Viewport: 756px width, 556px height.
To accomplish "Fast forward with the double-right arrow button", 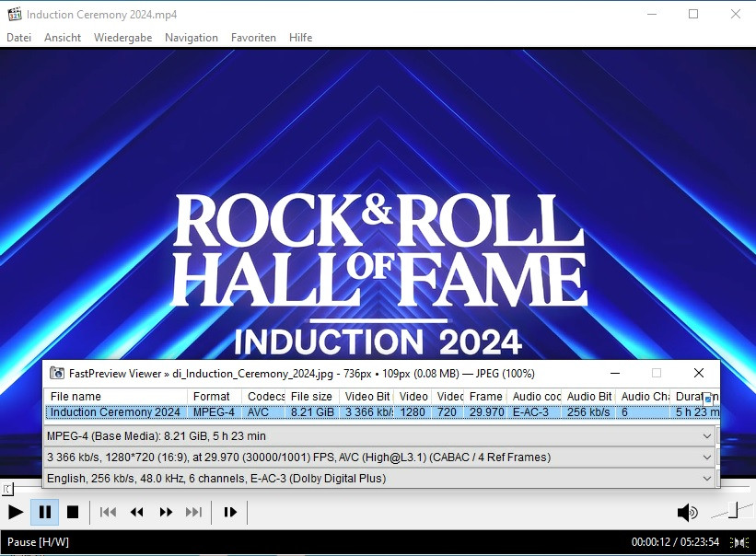I will click(166, 513).
